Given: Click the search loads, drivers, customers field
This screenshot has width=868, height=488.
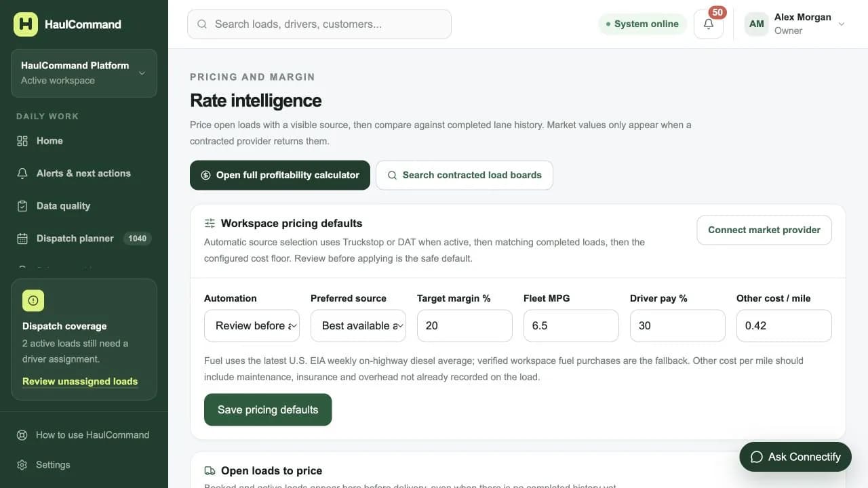Looking at the screenshot, I should [x=319, y=24].
